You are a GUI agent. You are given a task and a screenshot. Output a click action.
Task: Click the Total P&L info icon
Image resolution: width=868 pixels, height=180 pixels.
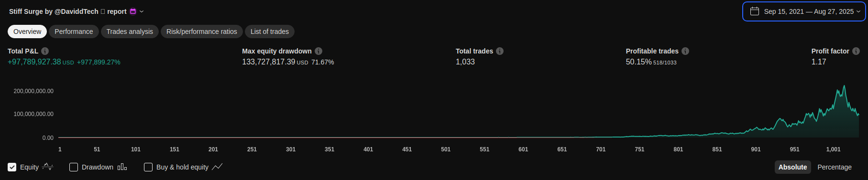[x=45, y=51]
